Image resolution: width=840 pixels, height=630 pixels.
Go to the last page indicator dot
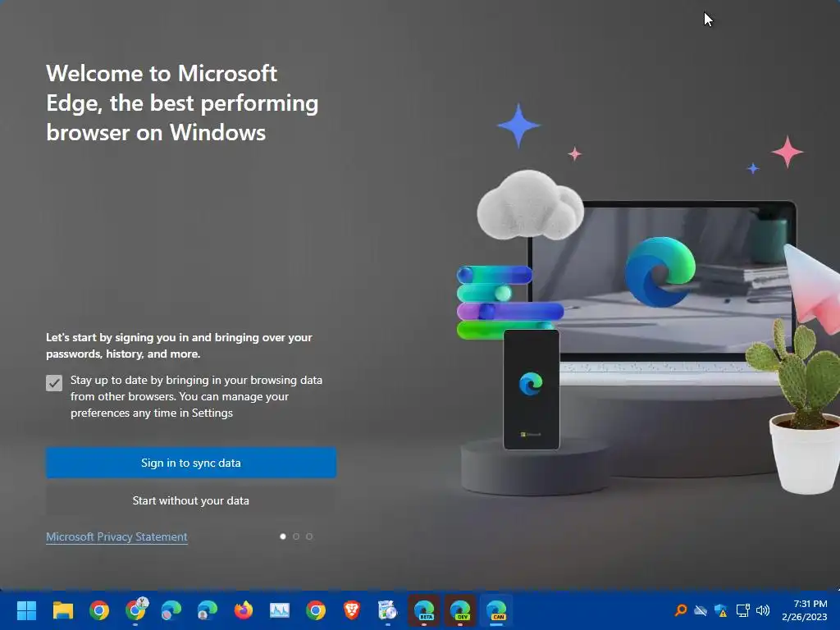point(309,536)
